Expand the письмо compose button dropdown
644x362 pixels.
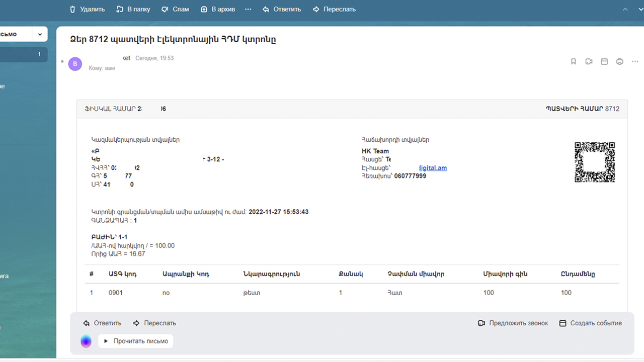[39, 34]
